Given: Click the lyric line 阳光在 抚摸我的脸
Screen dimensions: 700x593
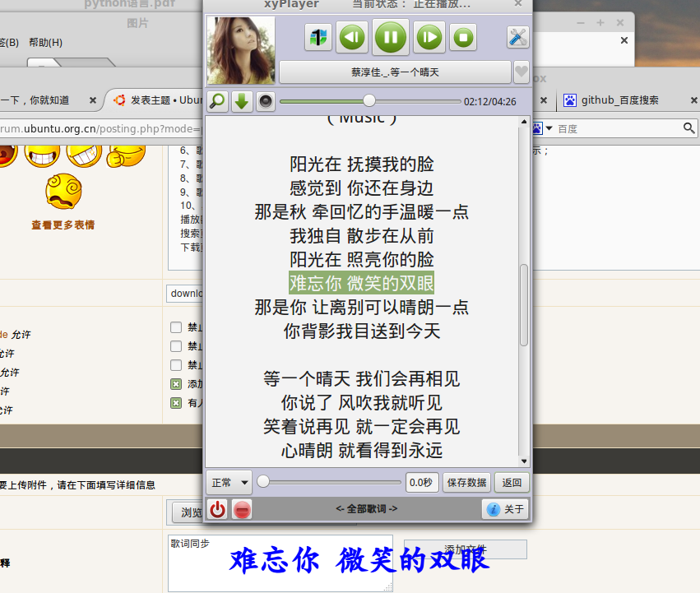Looking at the screenshot, I should click(362, 164).
